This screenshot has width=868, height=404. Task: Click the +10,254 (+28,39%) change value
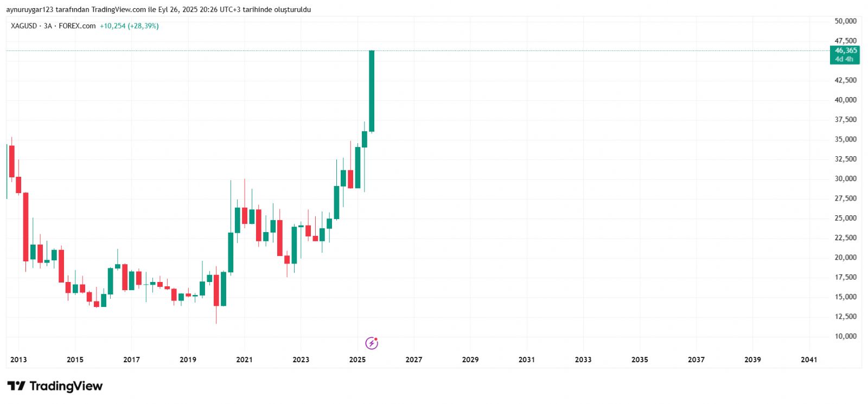coord(129,26)
